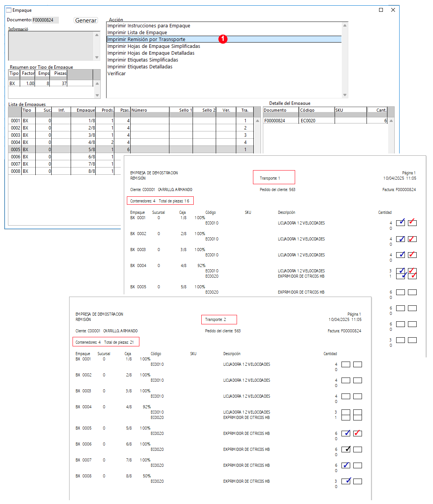Image resolution: width=433 pixels, height=504 pixels.
Task: Click the Tra. column header
Action: (x=245, y=110)
